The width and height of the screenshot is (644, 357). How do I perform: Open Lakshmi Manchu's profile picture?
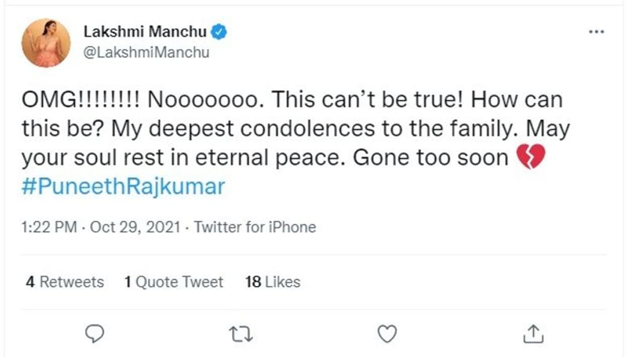click(x=46, y=43)
